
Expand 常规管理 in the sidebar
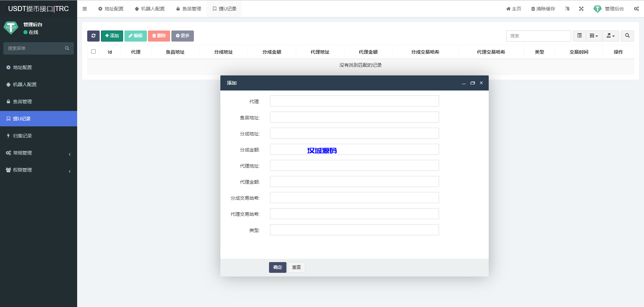coord(38,153)
